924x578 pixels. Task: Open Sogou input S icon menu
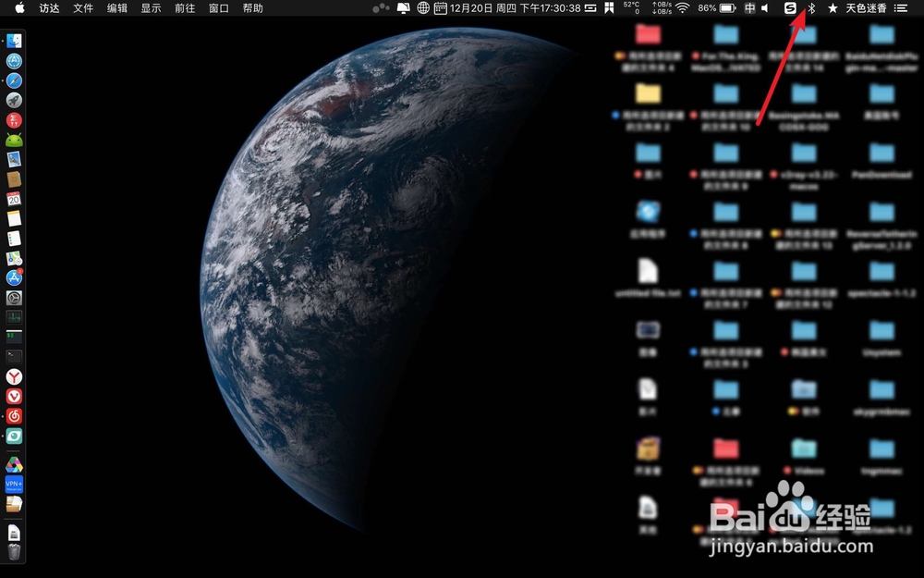[x=790, y=8]
